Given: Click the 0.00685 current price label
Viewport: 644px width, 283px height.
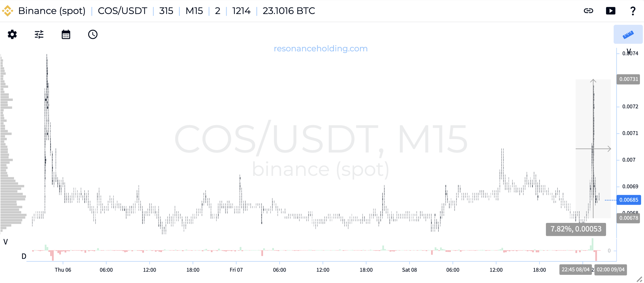Looking at the screenshot, I should click(629, 200).
